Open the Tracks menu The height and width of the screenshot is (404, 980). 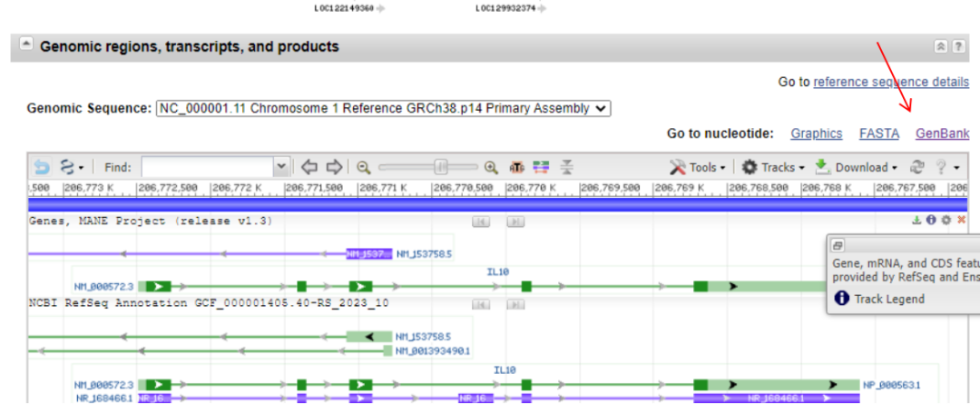773,167
